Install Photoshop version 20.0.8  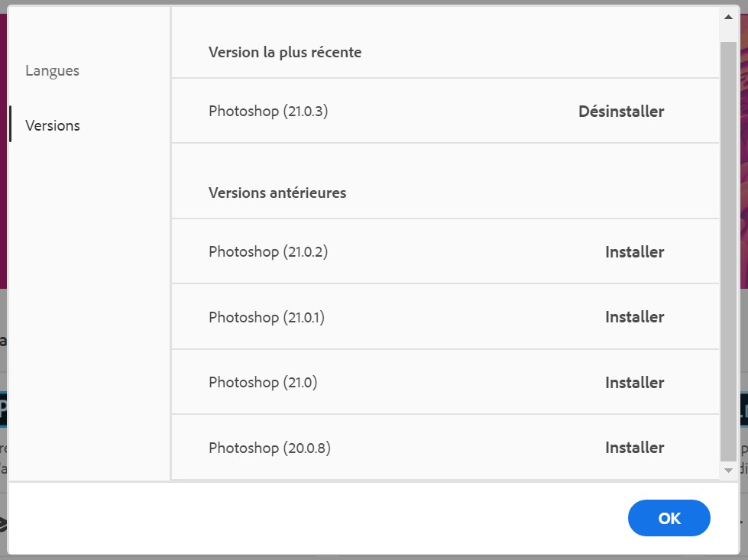tap(634, 448)
